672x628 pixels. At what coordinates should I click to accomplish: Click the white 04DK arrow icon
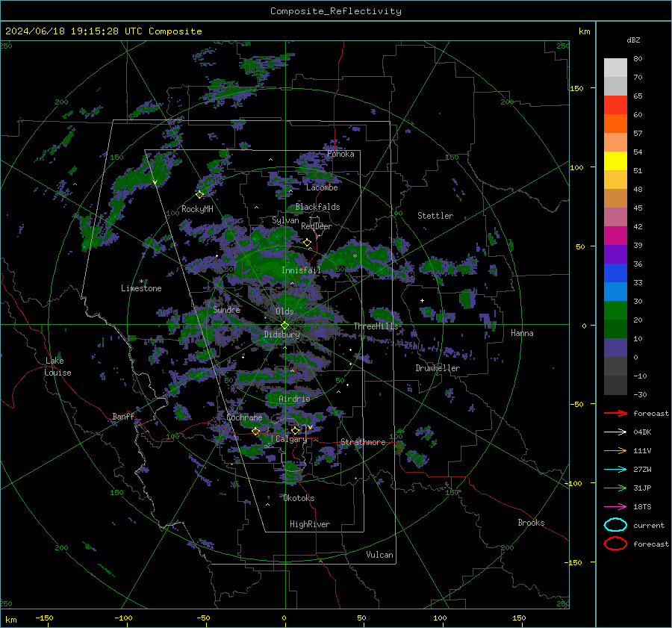[x=615, y=432]
